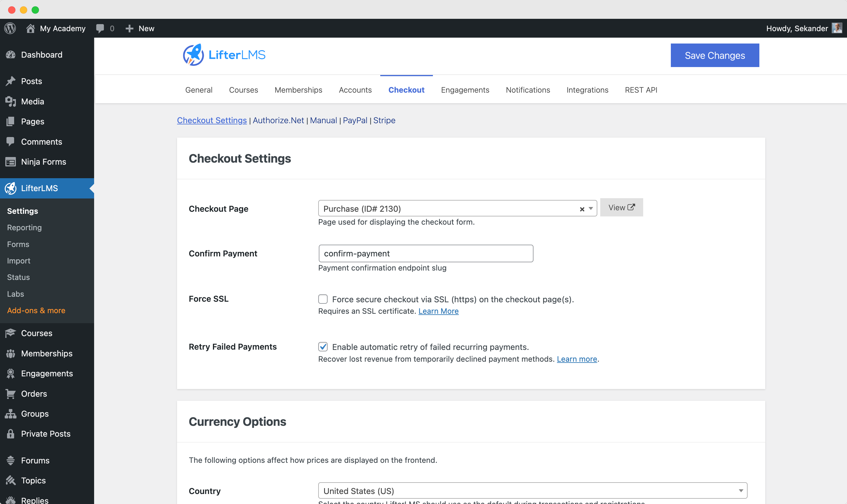
Task: Click the LifterLMS rocket logo icon
Action: point(193,55)
